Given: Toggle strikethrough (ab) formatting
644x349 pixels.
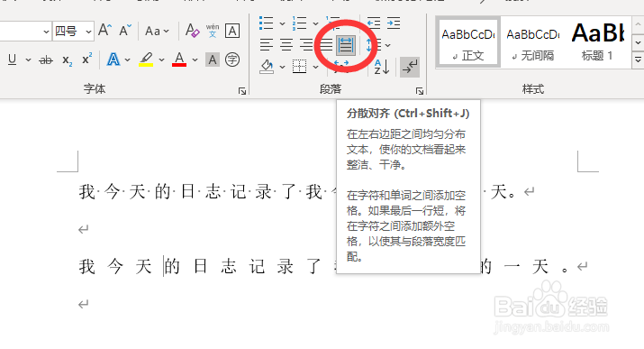Looking at the screenshot, I should click(x=46, y=60).
